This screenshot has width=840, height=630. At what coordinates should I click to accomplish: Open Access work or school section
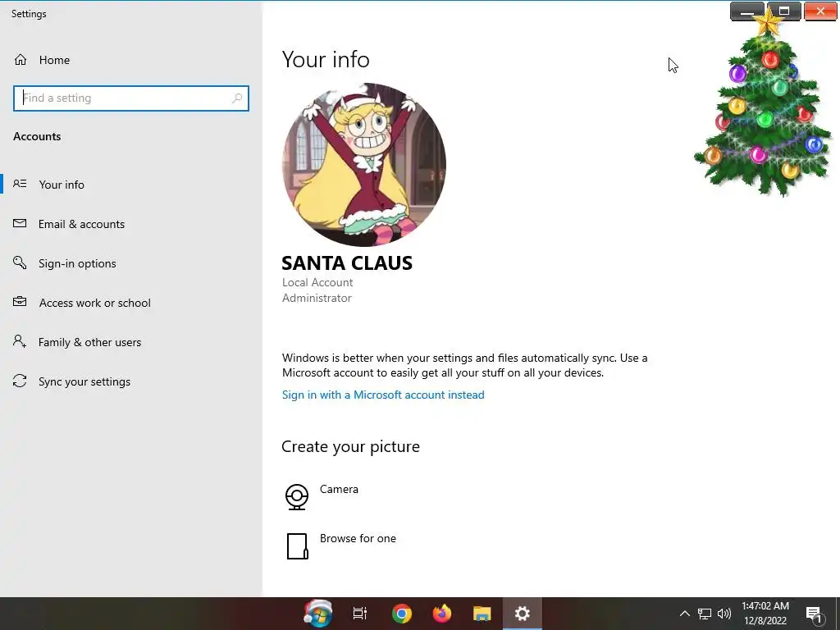click(x=95, y=303)
